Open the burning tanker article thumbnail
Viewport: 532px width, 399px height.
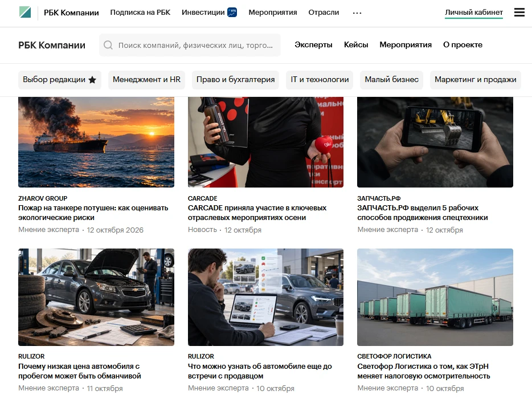pyautogui.click(x=96, y=142)
